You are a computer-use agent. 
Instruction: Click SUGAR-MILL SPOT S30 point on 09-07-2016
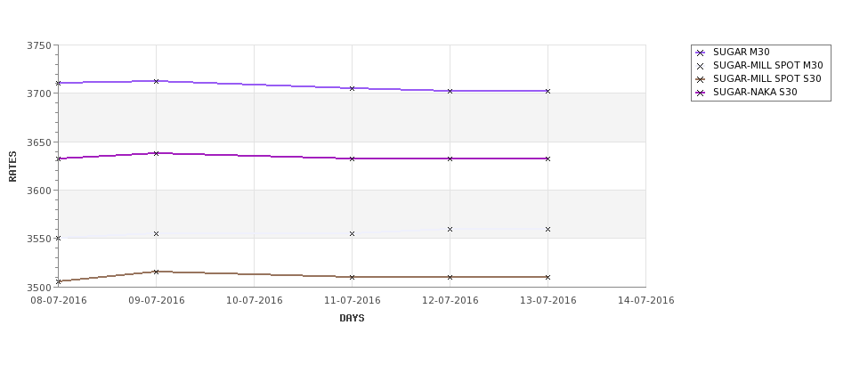tap(156, 272)
